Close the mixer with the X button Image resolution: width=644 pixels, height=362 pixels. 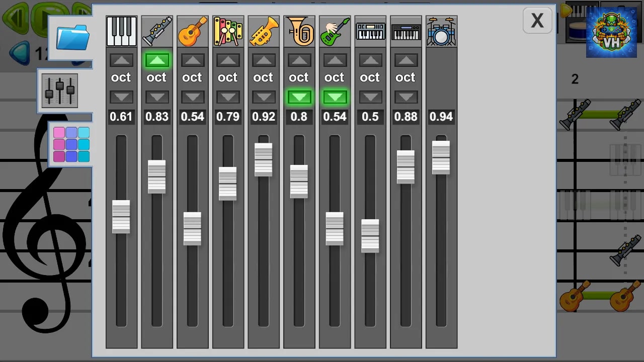point(537,21)
